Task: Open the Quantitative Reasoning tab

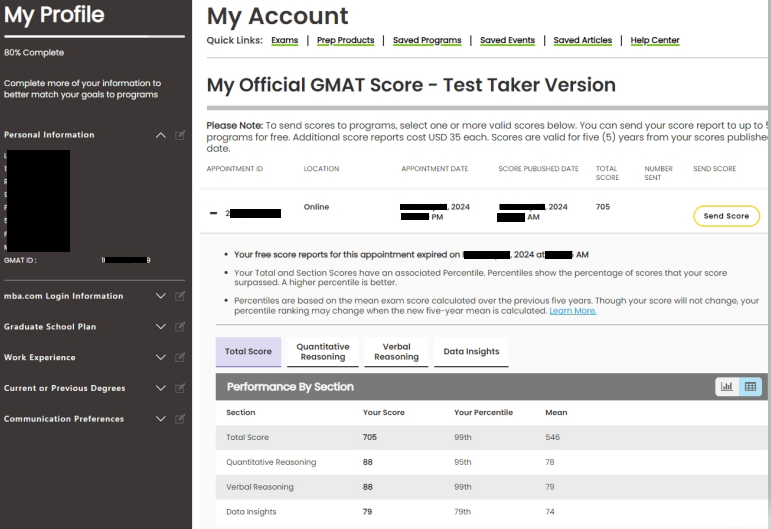Action: (323, 352)
